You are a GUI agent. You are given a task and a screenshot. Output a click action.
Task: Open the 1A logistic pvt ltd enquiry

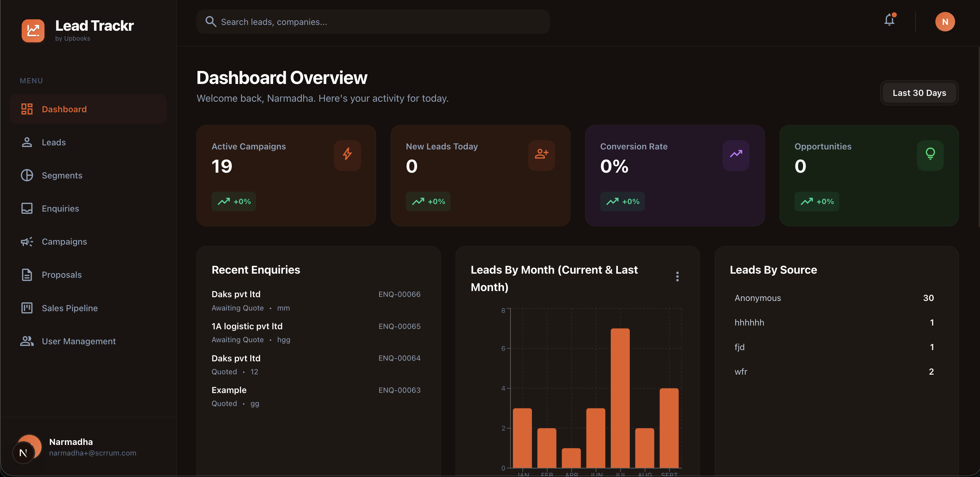[316, 332]
